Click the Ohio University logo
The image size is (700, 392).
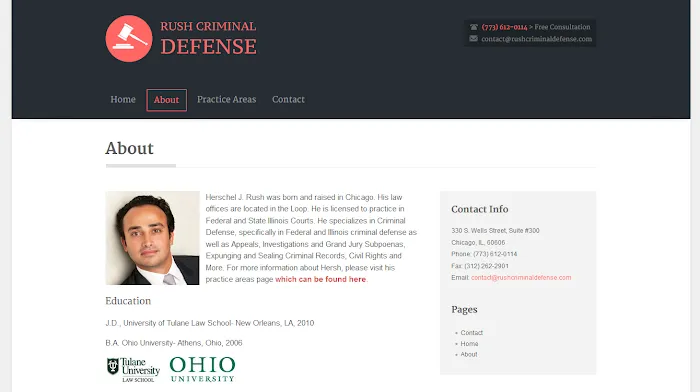click(x=202, y=369)
